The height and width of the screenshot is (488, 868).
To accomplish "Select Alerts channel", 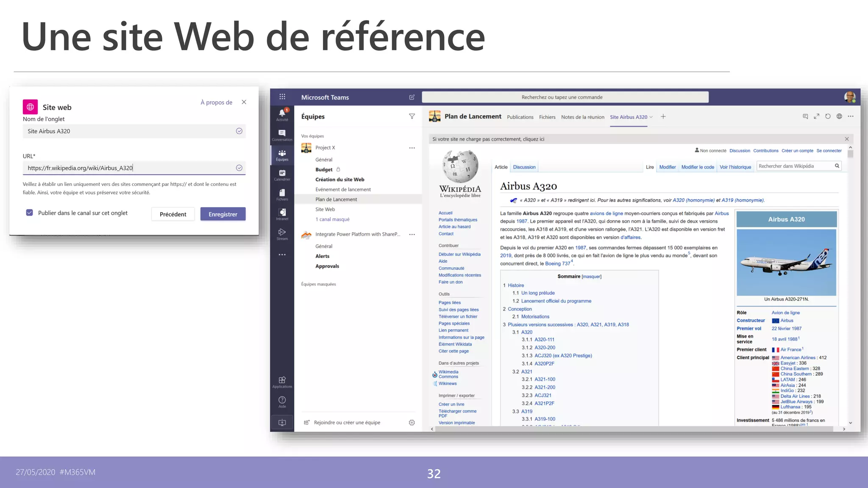I will click(x=322, y=256).
